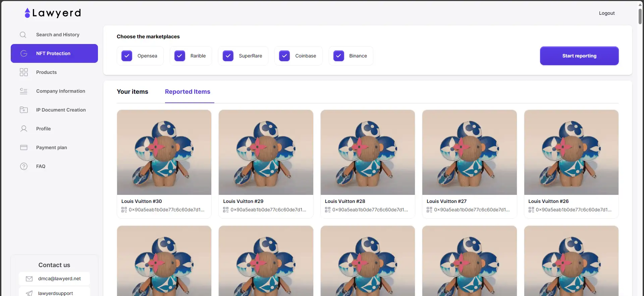Uncheck the Opensea marketplace checkbox
644x296 pixels.
click(x=127, y=56)
